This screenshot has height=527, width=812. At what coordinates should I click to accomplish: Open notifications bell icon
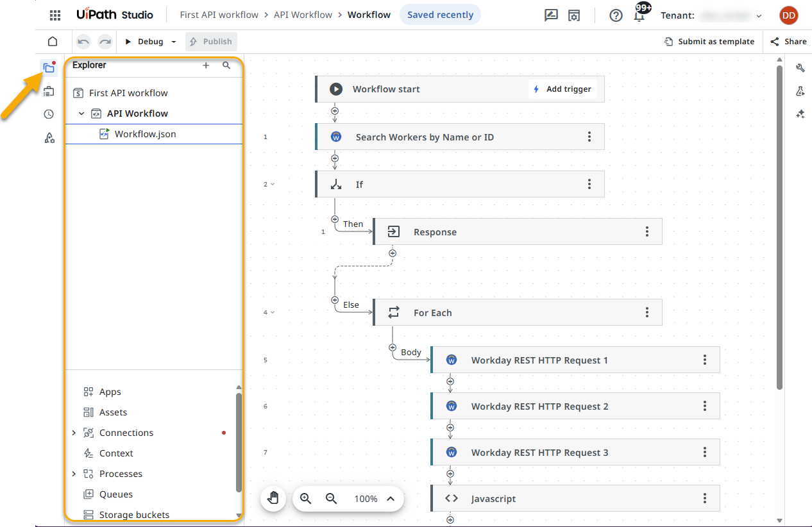click(639, 15)
